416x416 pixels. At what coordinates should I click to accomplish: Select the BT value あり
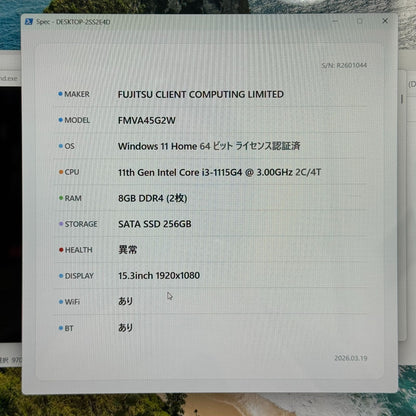[126, 328]
